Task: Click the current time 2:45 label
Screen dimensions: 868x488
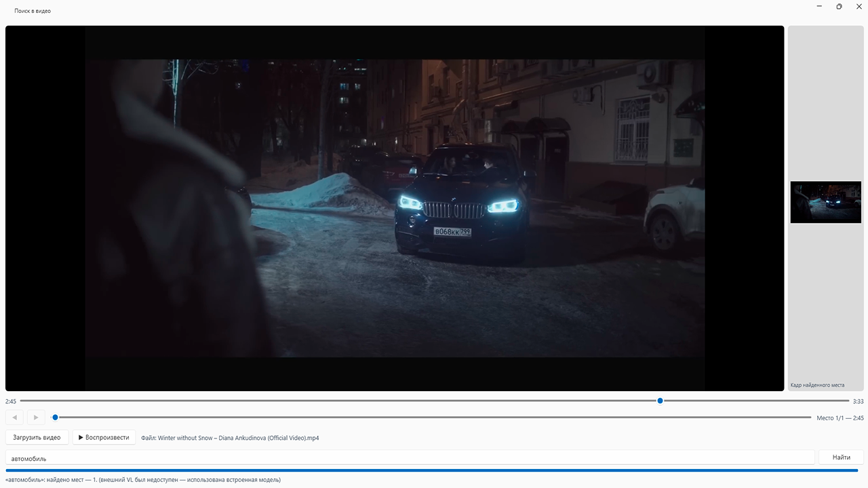Action: [11, 401]
